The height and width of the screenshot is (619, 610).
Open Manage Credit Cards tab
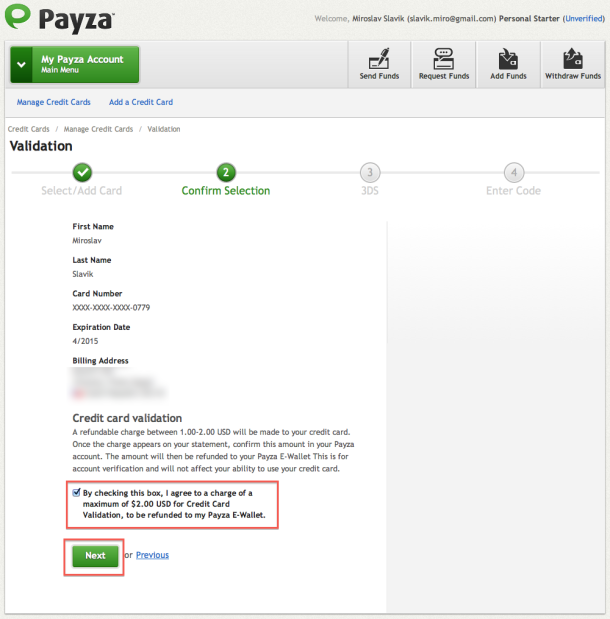53,102
